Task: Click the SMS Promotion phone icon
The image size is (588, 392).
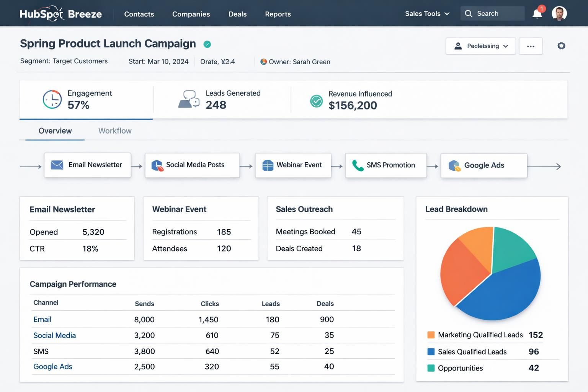Action: (x=358, y=165)
